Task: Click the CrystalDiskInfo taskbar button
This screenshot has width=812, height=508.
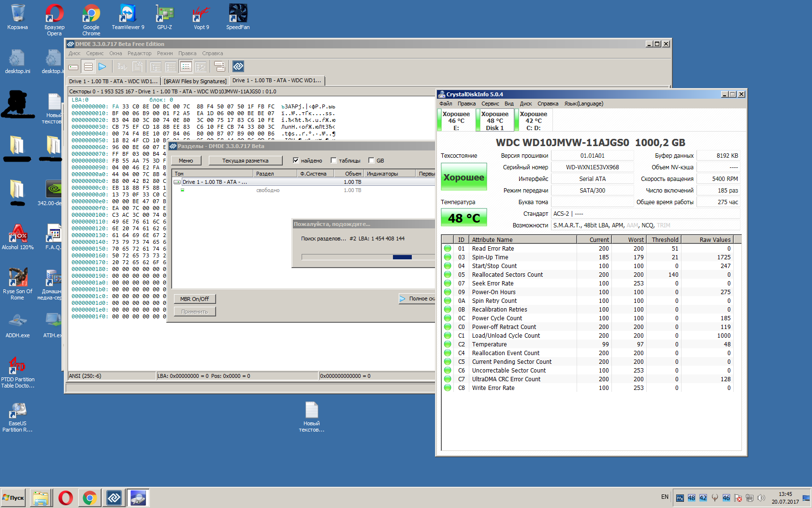Action: click(138, 497)
